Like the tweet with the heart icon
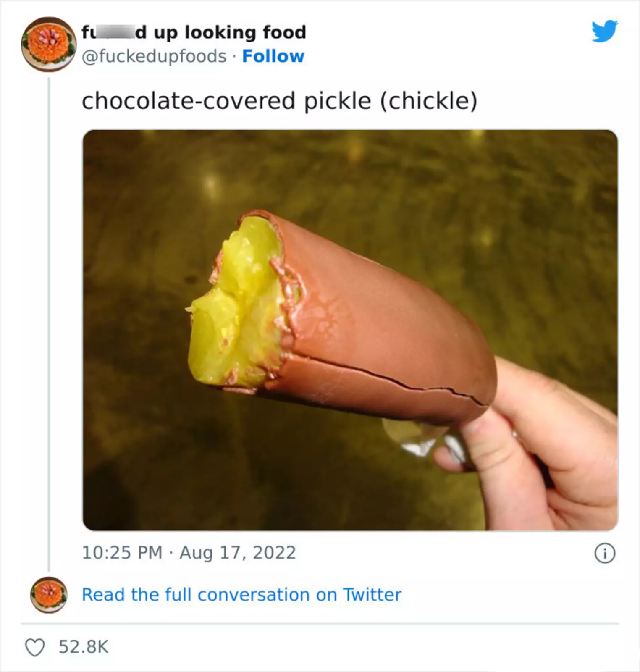The height and width of the screenshot is (672, 640). tap(35, 647)
